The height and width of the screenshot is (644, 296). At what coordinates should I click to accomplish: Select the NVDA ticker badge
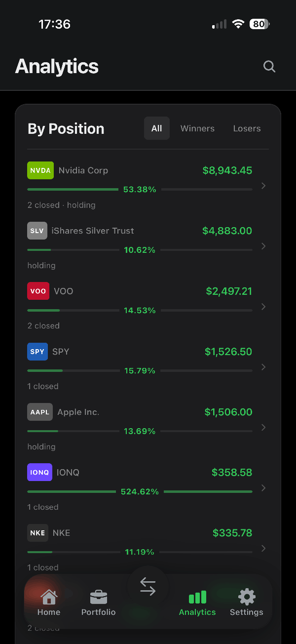pyautogui.click(x=40, y=170)
